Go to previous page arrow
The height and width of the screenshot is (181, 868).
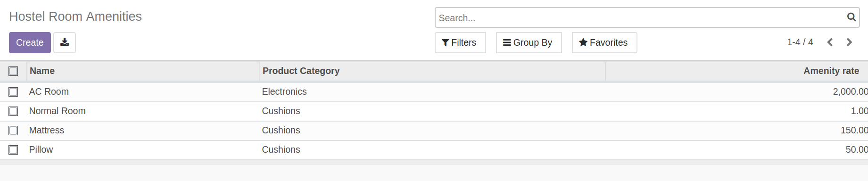point(830,42)
